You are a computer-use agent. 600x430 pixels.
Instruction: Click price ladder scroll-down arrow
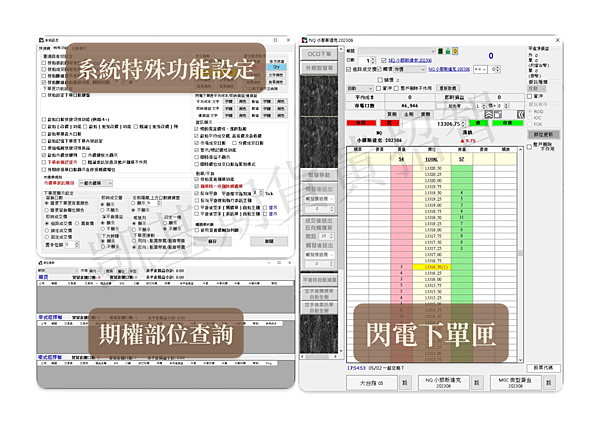pyautogui.click(x=520, y=360)
